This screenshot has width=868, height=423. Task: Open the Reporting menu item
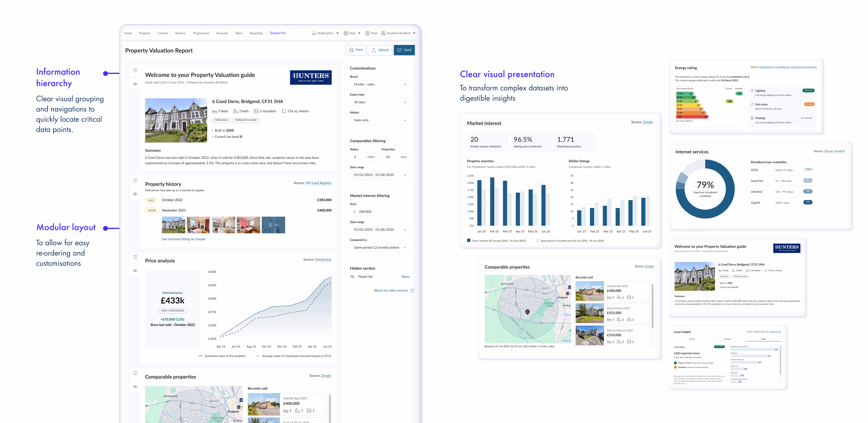[x=256, y=33]
